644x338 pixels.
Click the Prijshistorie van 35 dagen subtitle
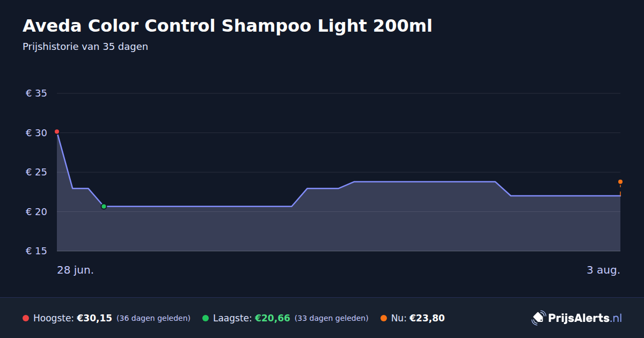click(85, 47)
